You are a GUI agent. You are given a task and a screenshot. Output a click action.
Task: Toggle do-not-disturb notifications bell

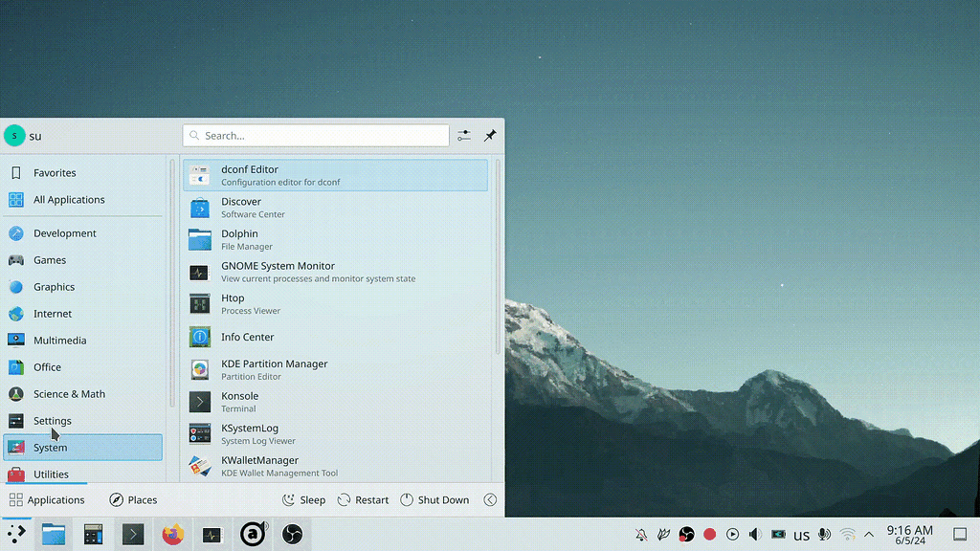coord(639,534)
